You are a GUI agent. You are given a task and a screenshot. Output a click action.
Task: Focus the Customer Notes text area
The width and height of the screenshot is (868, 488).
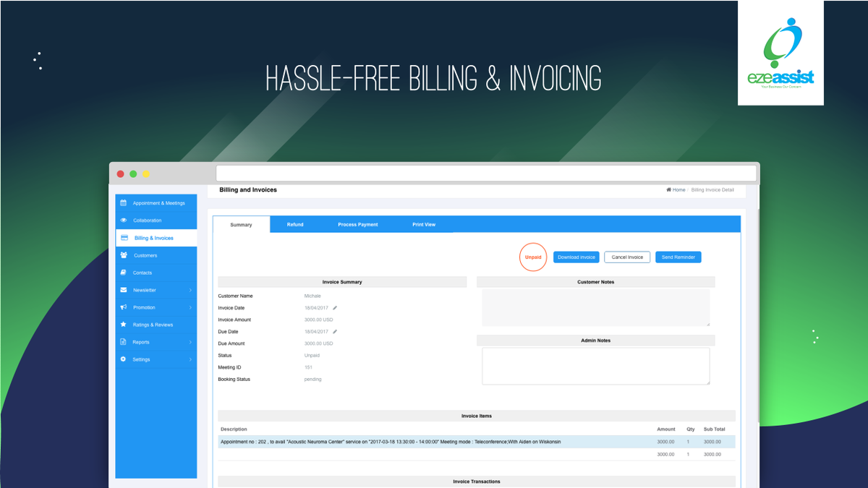point(596,308)
